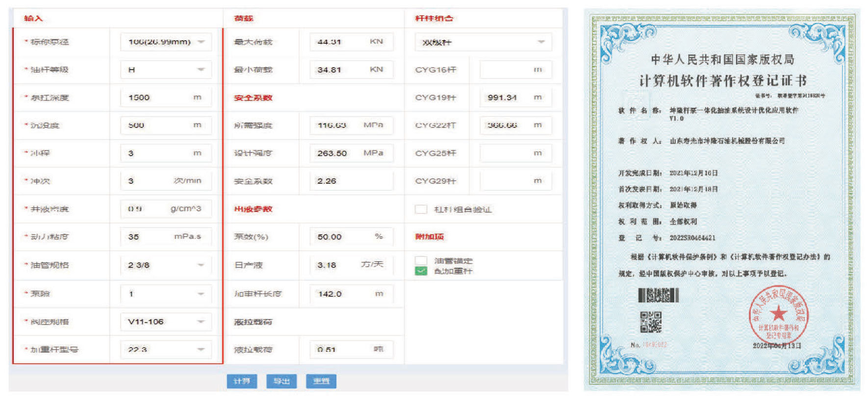Open the 阀座规格 dropdown showing V11-106
Screen dimensions: 868x399
click(166, 322)
